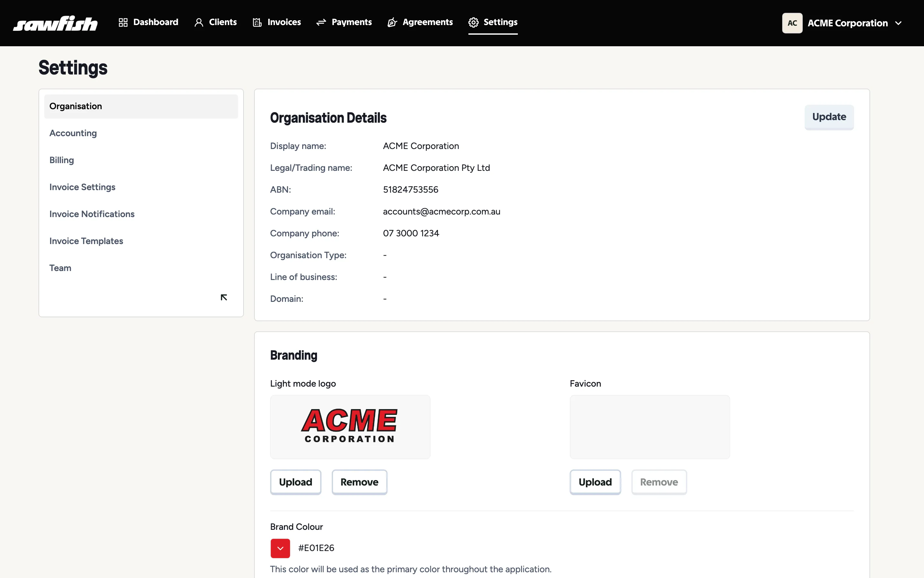Open the Brand Colour picker swatch
Image resolution: width=924 pixels, height=578 pixels.
pyautogui.click(x=280, y=548)
